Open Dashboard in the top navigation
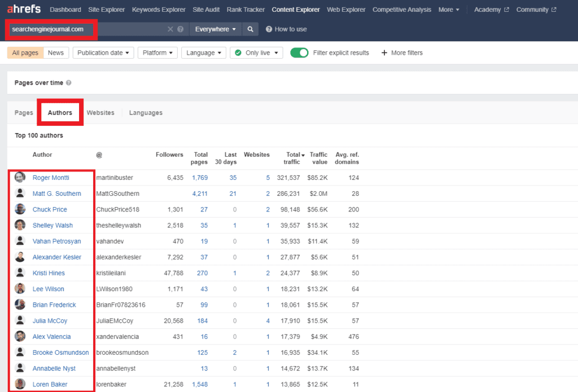This screenshot has width=578, height=392. point(65,10)
